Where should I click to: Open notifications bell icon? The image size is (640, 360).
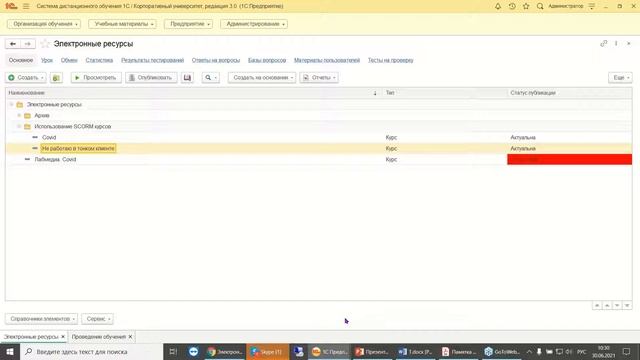click(498, 6)
